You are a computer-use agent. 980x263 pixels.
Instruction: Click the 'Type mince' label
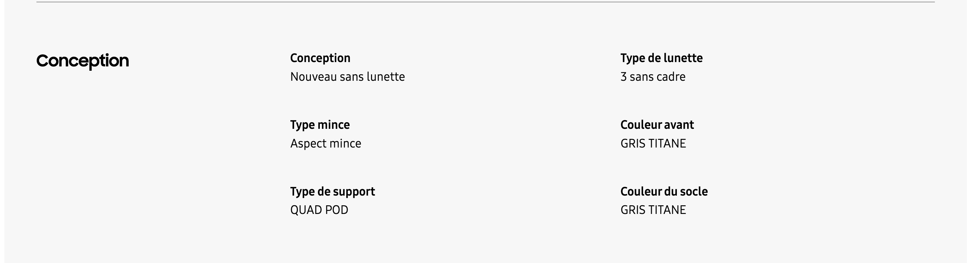pos(320,125)
